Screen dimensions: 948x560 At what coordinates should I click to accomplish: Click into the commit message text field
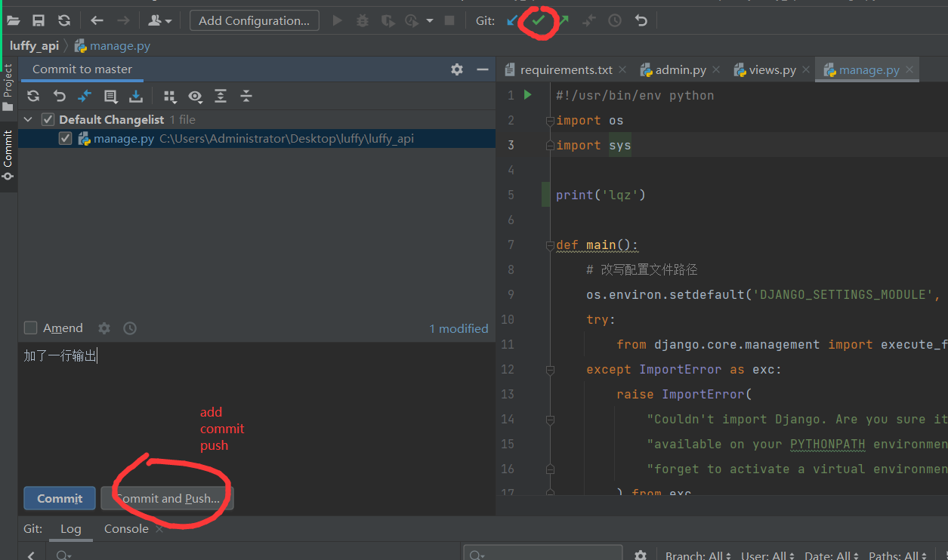(x=257, y=411)
